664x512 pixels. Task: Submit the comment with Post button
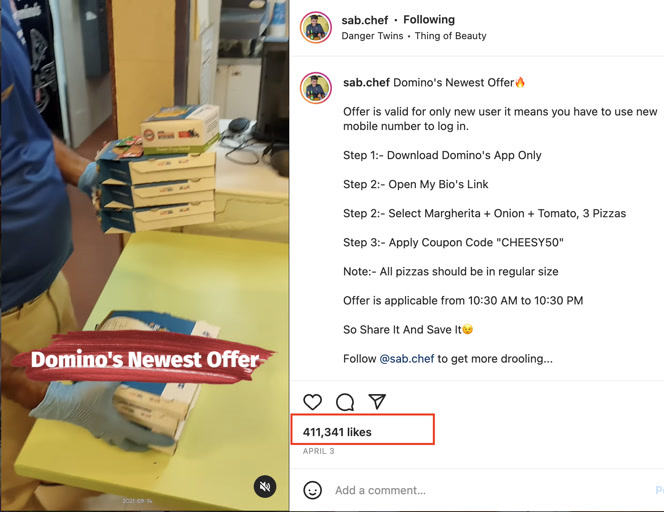[659, 490]
